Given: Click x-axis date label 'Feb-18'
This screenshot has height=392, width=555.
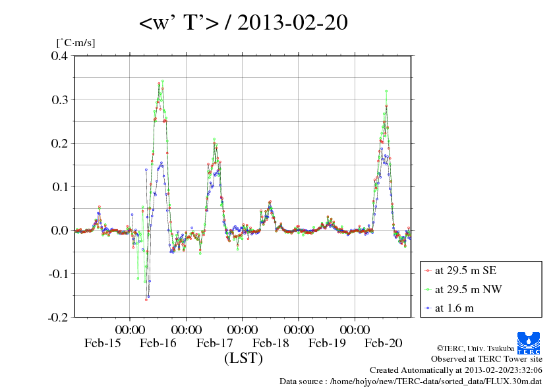Looking at the screenshot, I should tap(270, 343).
